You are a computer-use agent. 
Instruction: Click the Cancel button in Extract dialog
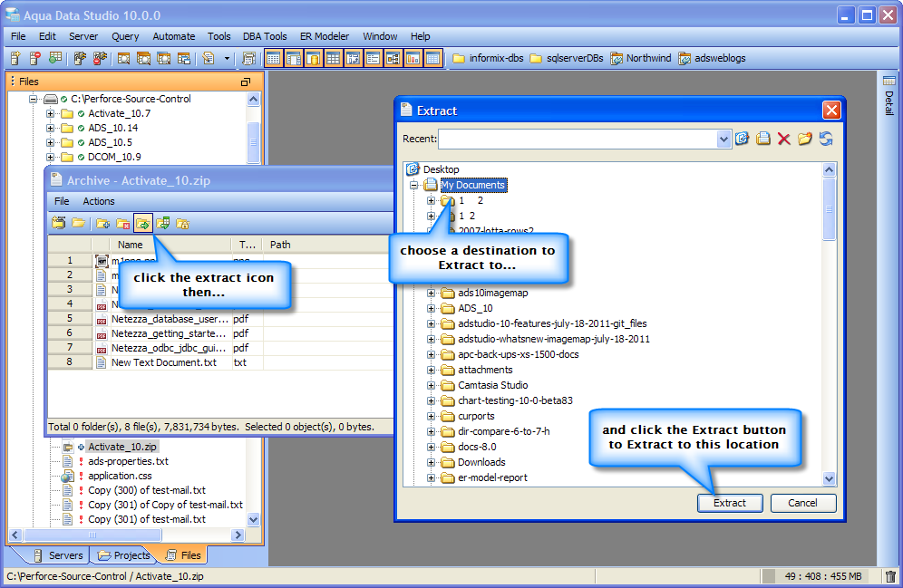[x=802, y=503]
